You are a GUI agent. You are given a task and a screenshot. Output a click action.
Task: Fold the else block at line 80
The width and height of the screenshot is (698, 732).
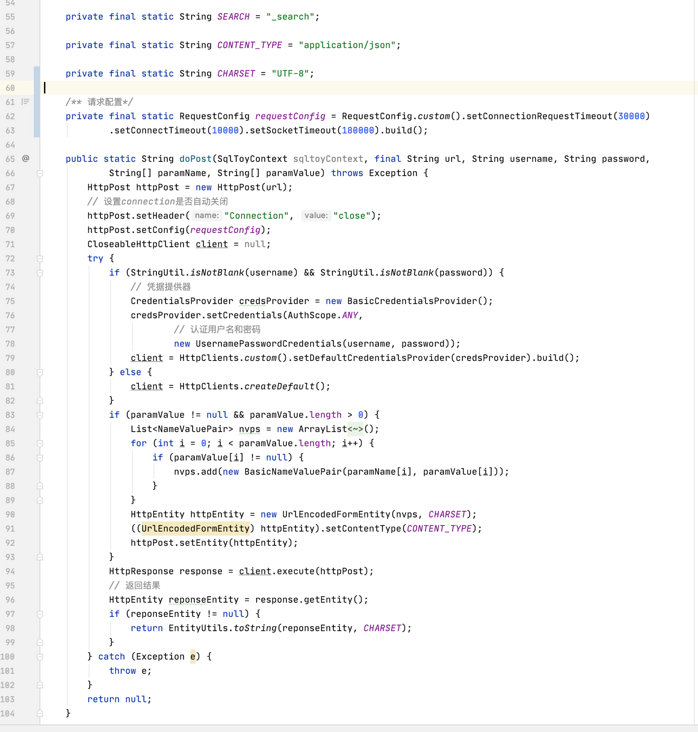pos(40,372)
